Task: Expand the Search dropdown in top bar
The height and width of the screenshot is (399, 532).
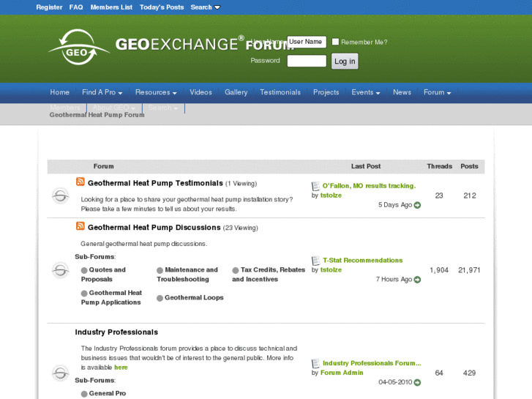Action: click(205, 7)
